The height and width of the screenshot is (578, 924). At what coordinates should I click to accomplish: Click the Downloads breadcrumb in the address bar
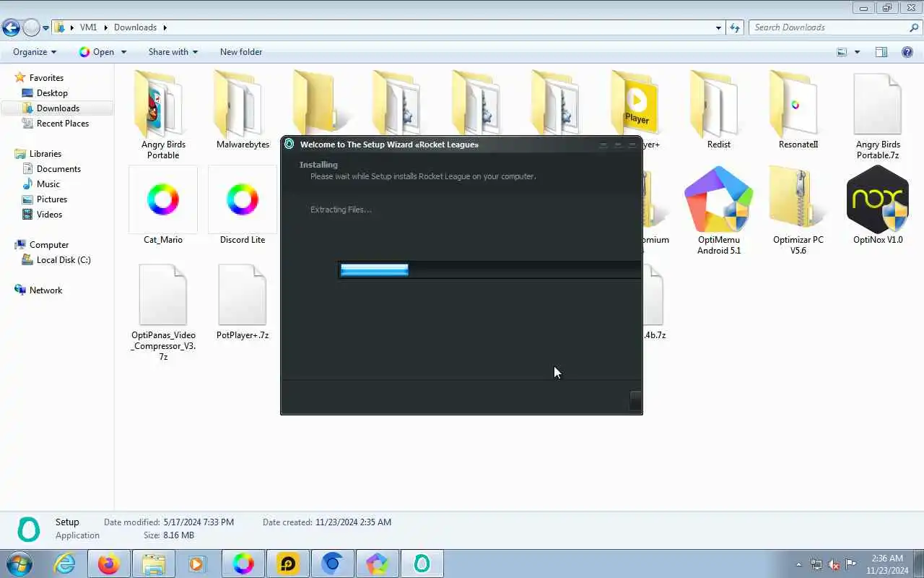(135, 27)
